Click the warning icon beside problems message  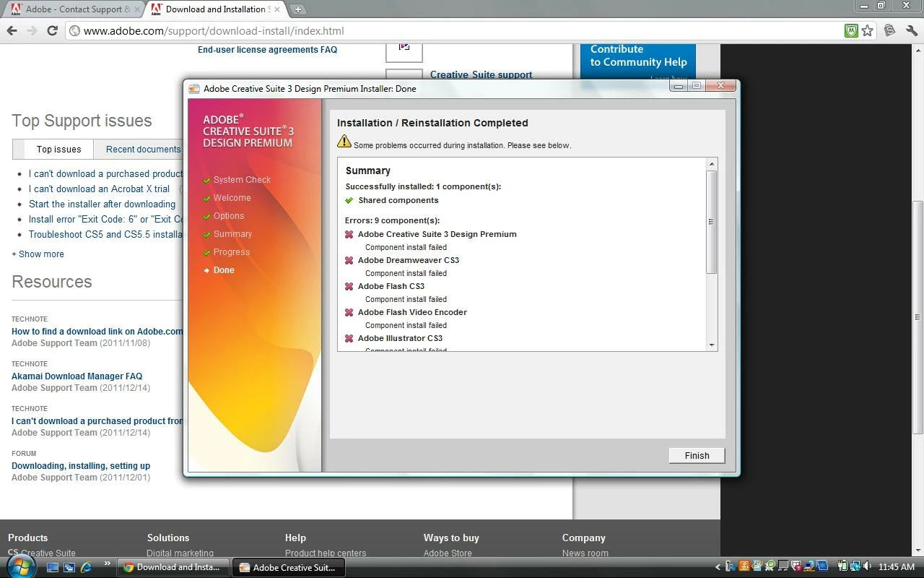pos(344,141)
